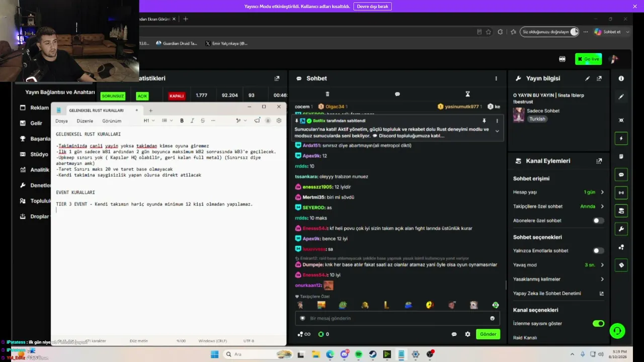Viewport: 644px width, 362px height.
Task: Open the green support headset button
Action: (617, 331)
